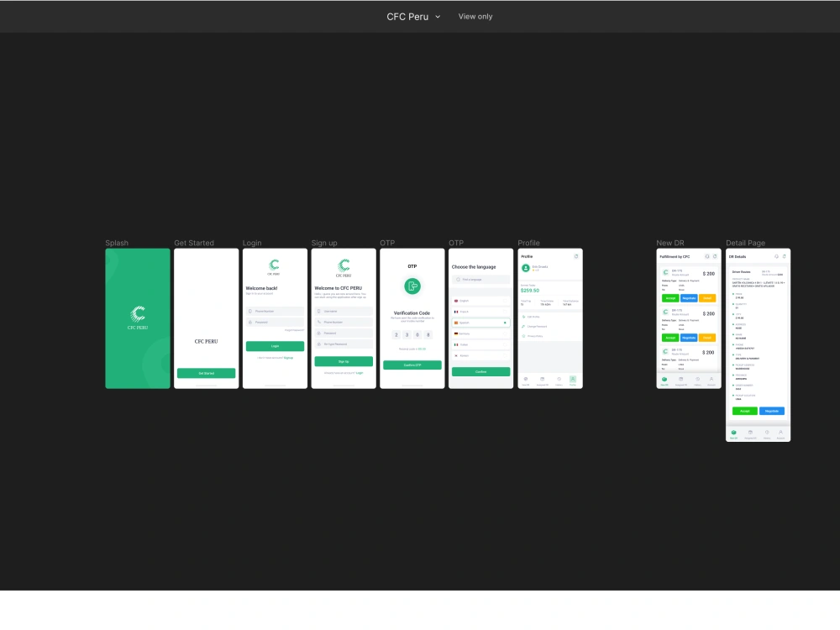This screenshot has height=630, width=840.
Task: Click the green Get Started button
Action: click(x=207, y=373)
